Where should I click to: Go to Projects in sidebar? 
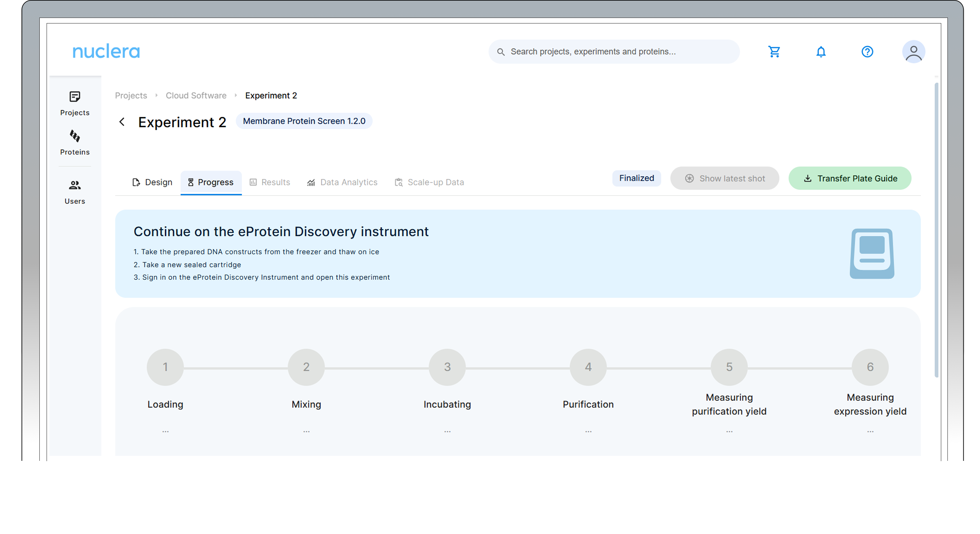point(74,103)
